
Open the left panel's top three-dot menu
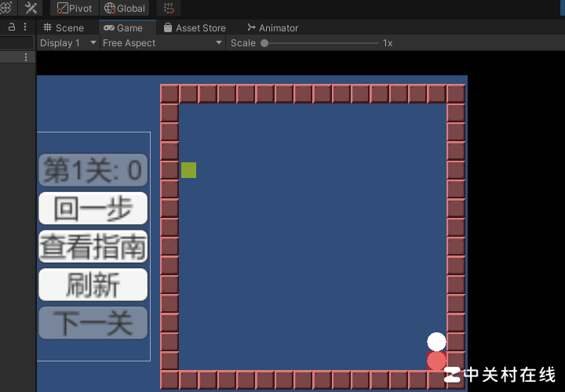point(25,27)
